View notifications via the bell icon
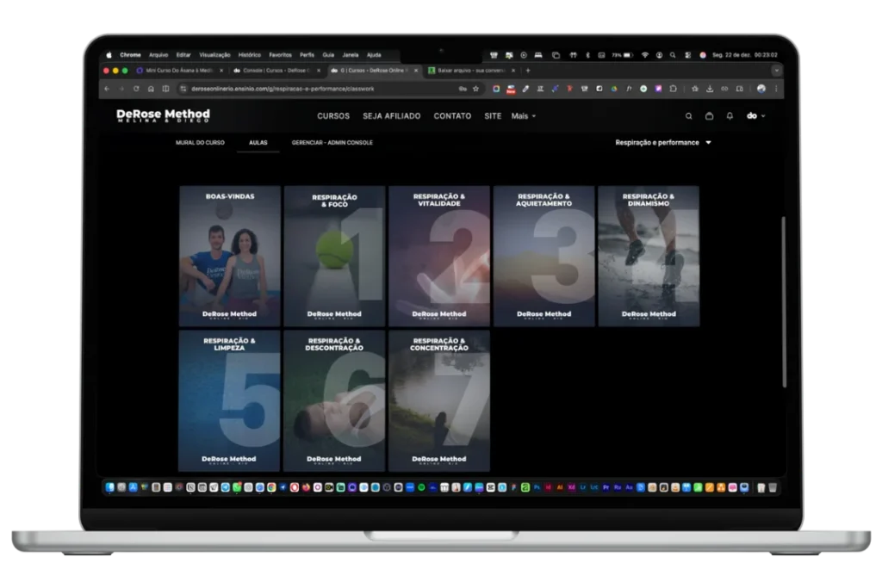882x588 pixels. point(730,116)
